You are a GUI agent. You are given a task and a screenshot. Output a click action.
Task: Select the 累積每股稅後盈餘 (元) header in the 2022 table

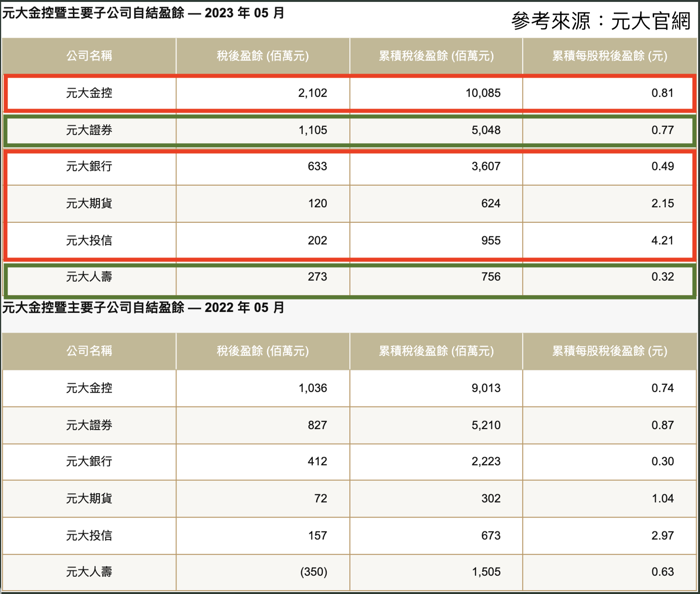click(610, 351)
